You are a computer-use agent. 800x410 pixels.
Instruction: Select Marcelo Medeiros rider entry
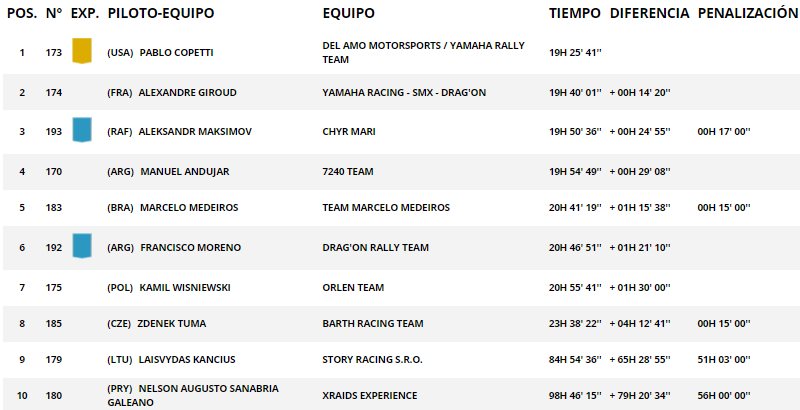[x=189, y=208]
